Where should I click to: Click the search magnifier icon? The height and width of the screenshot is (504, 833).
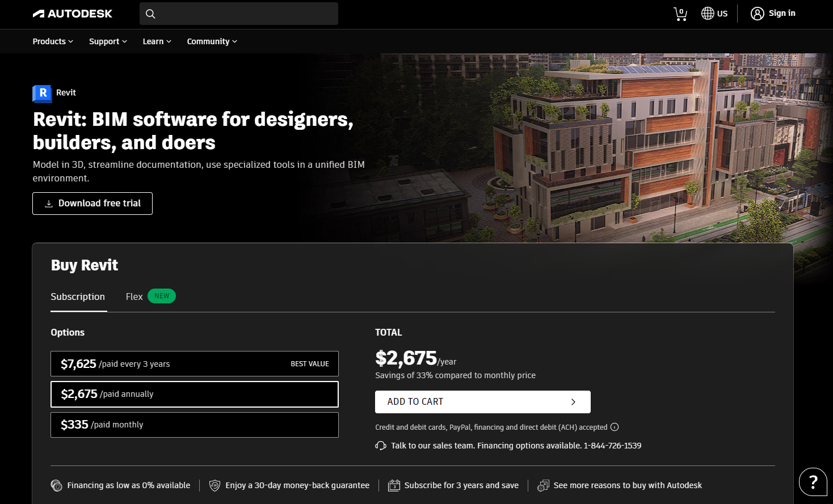[x=150, y=14]
